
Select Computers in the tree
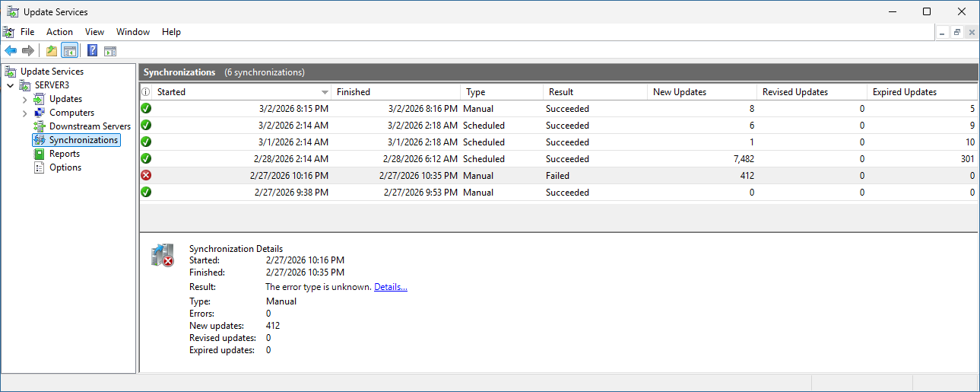click(71, 113)
